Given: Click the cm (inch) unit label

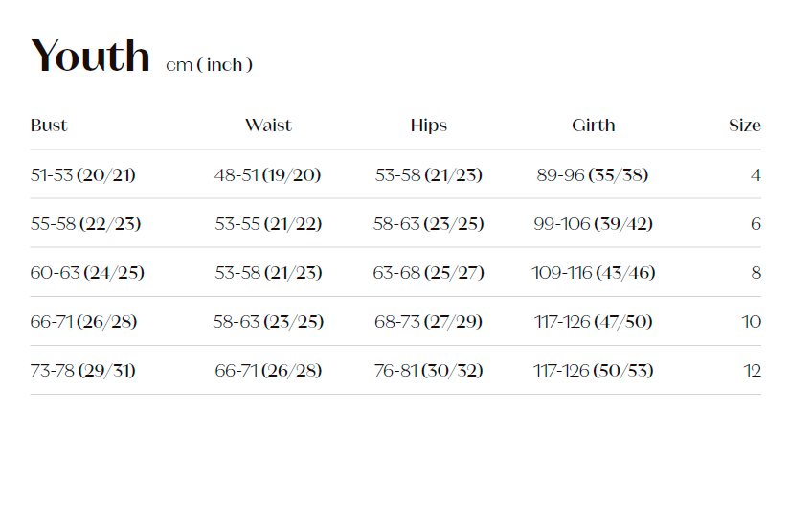Looking at the screenshot, I should coord(209,65).
